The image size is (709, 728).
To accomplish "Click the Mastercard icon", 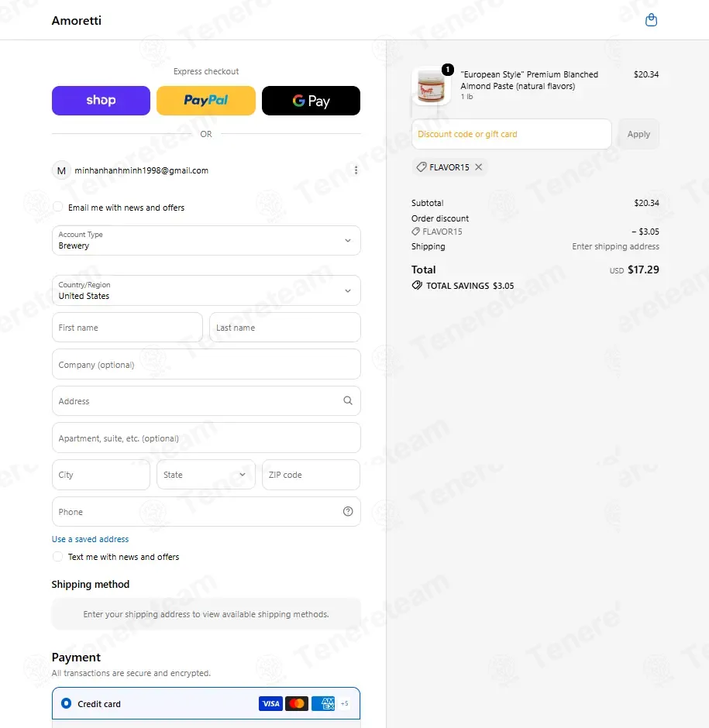I will pyautogui.click(x=297, y=703).
